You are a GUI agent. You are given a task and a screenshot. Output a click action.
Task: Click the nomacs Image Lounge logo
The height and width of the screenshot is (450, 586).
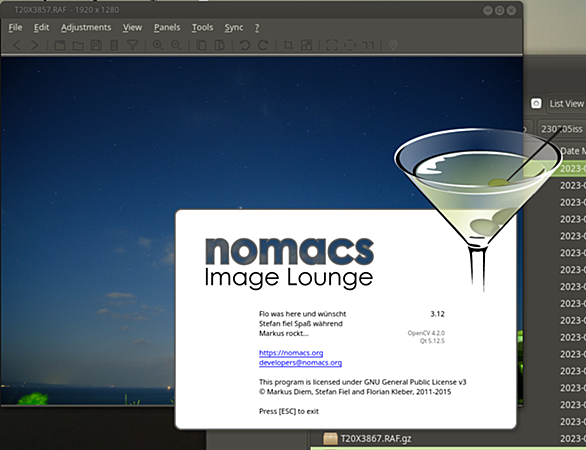(289, 263)
